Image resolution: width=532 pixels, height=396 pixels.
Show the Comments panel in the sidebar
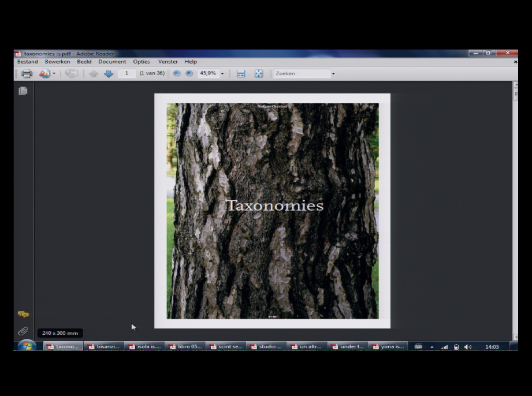[23, 315]
